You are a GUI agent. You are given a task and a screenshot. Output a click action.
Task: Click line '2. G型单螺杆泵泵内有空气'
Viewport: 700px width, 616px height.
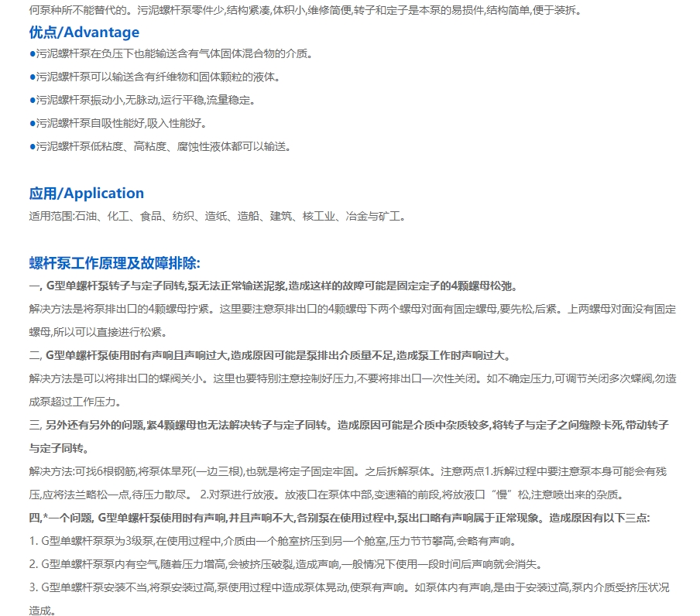(x=287, y=564)
